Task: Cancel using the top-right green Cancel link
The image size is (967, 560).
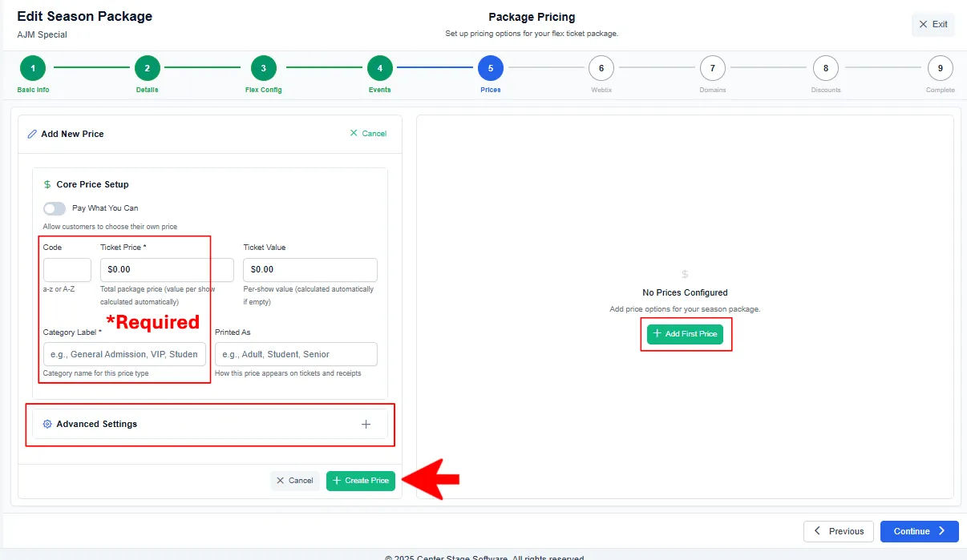Action: tap(368, 134)
